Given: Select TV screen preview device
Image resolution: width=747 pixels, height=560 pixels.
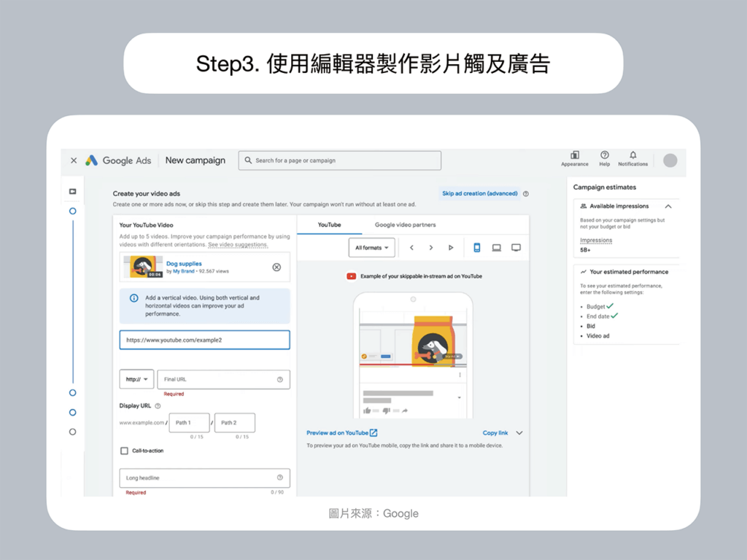Looking at the screenshot, I should (x=516, y=248).
